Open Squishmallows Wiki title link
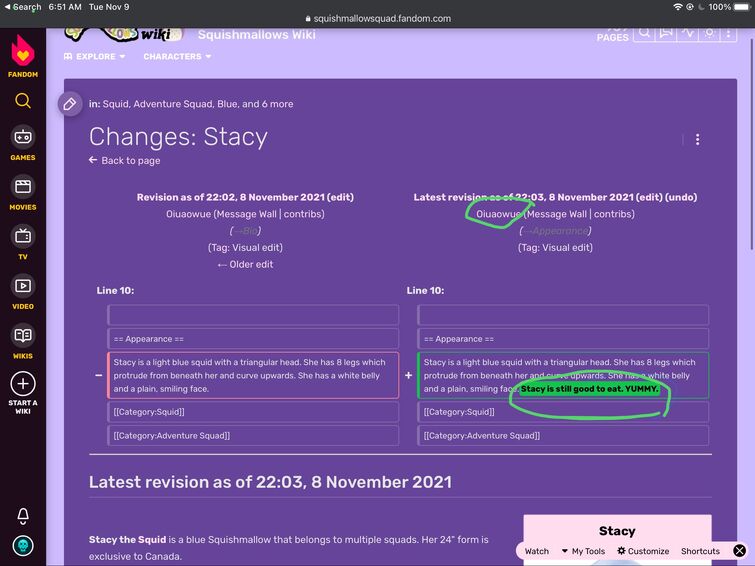Image resolution: width=755 pixels, height=566 pixels. tap(257, 35)
